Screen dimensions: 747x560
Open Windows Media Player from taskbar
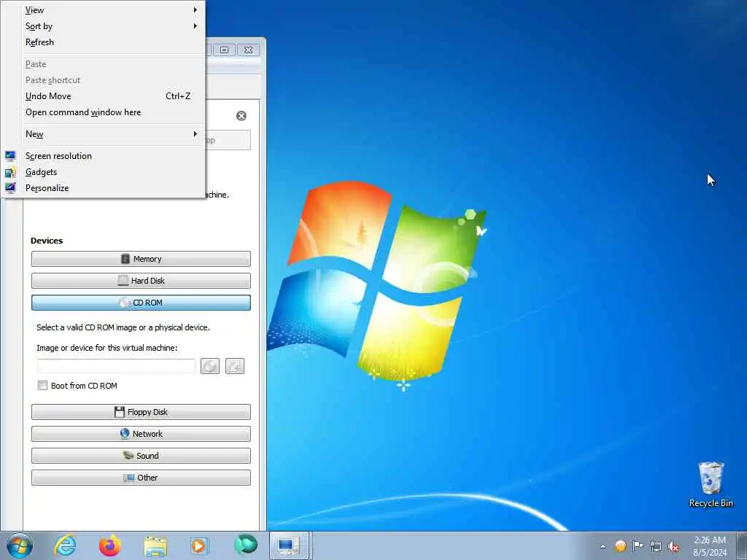tap(199, 546)
